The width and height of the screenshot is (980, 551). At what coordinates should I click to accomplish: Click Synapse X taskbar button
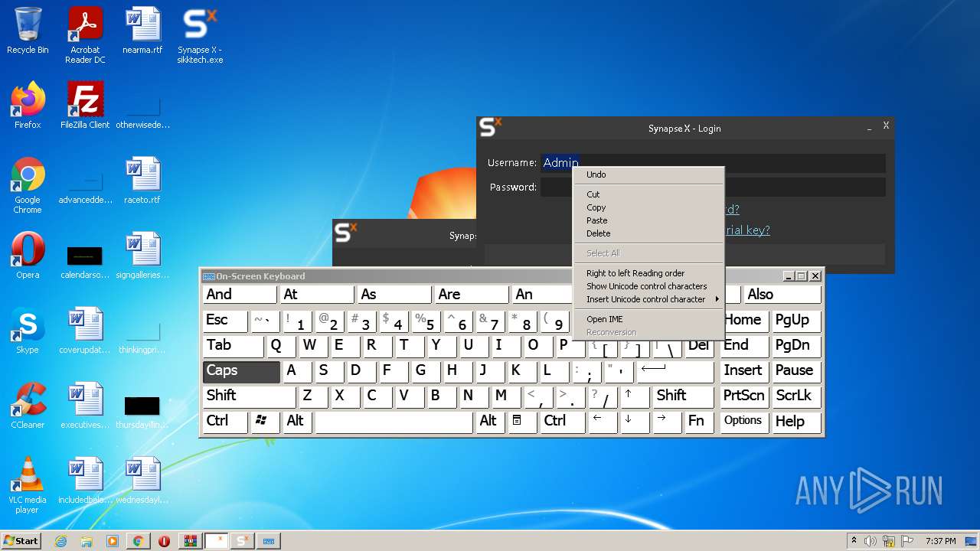click(243, 541)
